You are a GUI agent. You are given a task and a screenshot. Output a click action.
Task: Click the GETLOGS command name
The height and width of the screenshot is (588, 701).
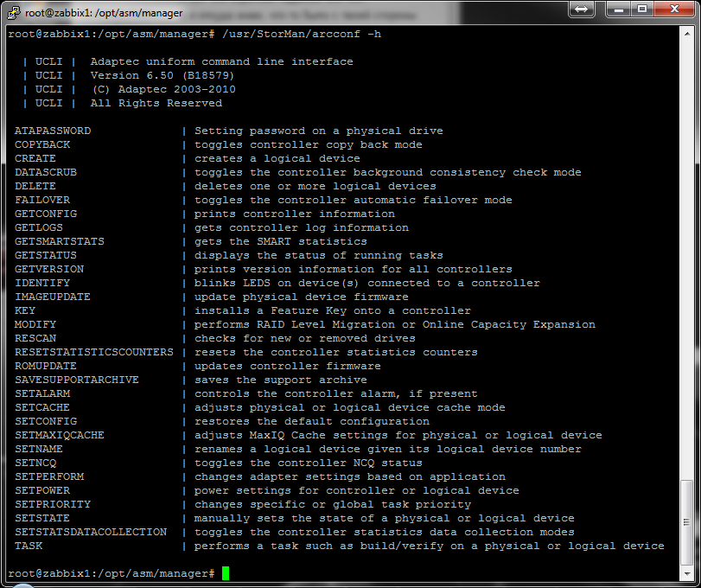coord(39,228)
